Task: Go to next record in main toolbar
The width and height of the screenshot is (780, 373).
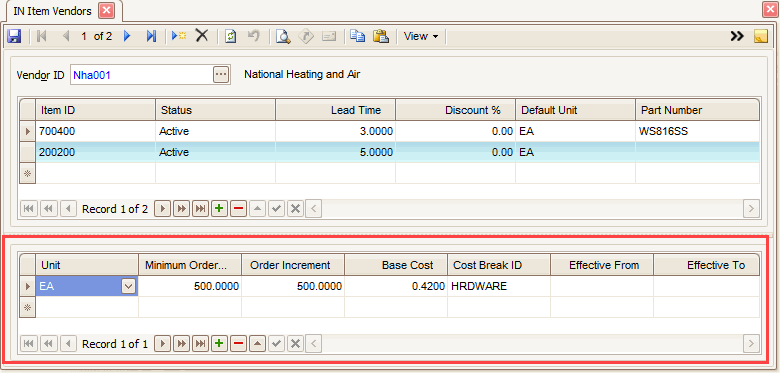Action: (127, 36)
